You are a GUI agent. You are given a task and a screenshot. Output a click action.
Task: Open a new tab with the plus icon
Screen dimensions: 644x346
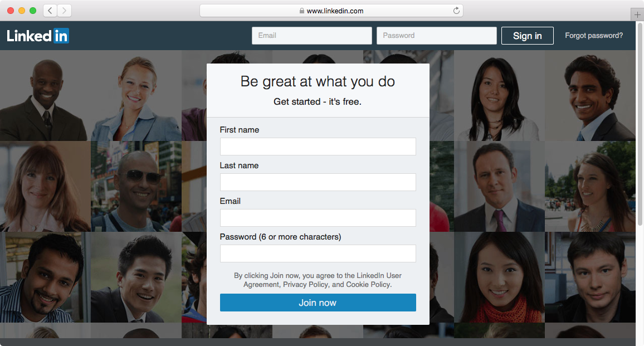click(x=637, y=15)
